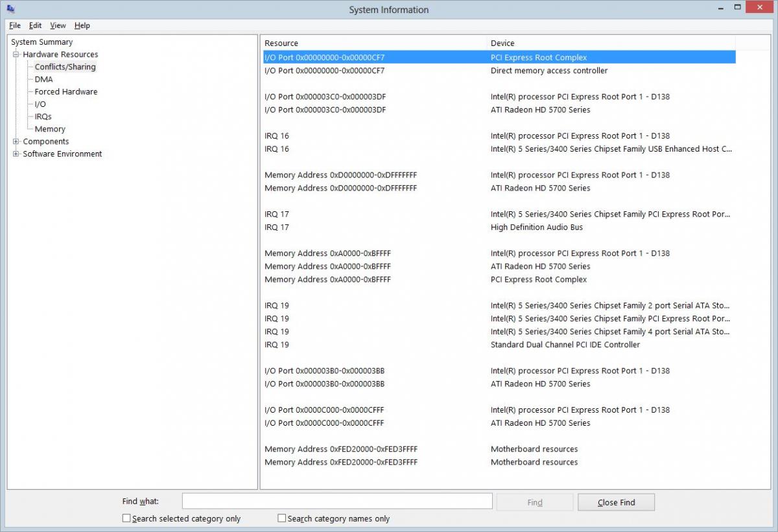This screenshot has width=778, height=532.
Task: Click IRQ 19 2 port Serial ATA row
Action: click(x=499, y=305)
